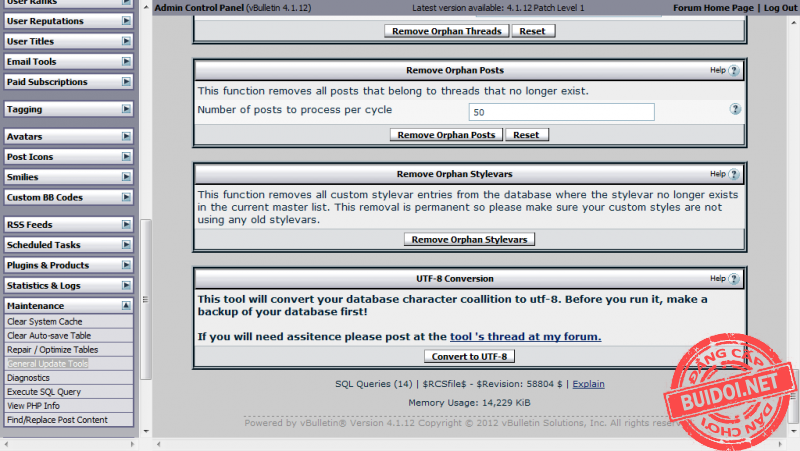
Task: Click 'Memory Usage: 14,229 KiB' text
Action: click(x=469, y=403)
